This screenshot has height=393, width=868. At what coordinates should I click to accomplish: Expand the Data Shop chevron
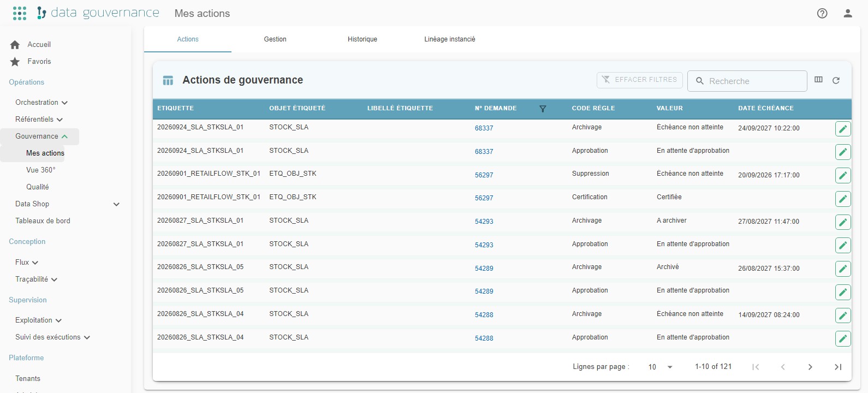click(x=116, y=204)
